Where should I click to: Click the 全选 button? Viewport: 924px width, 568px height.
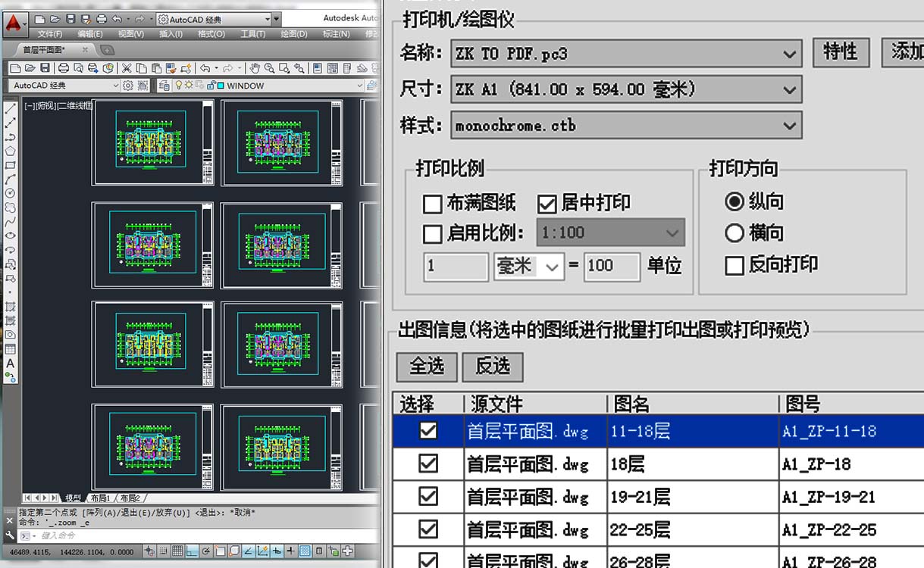pos(427,367)
